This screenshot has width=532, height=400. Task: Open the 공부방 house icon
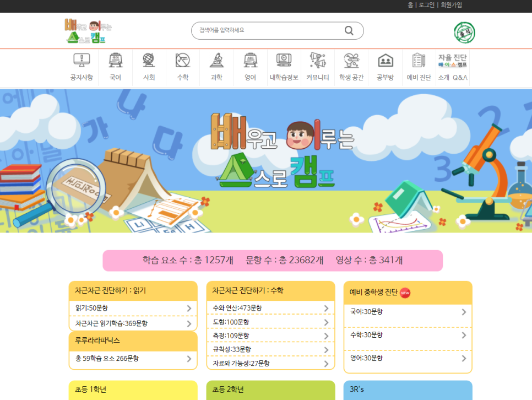tap(386, 61)
